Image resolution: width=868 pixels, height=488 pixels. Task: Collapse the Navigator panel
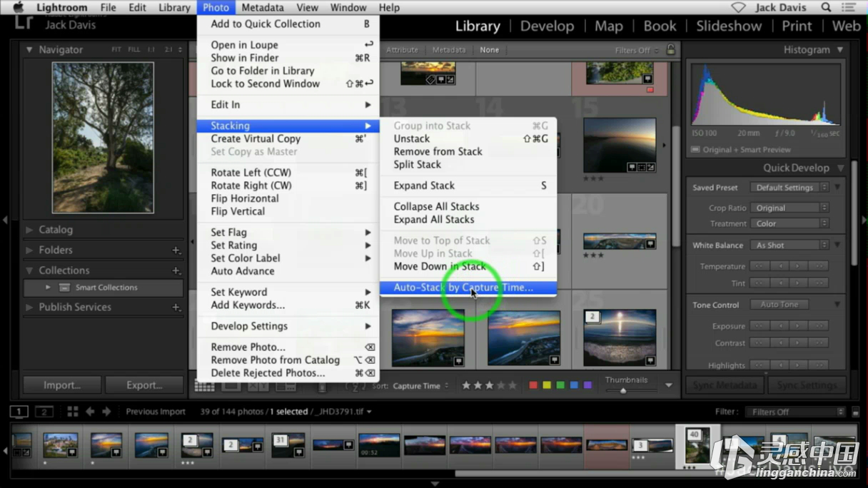[29, 50]
